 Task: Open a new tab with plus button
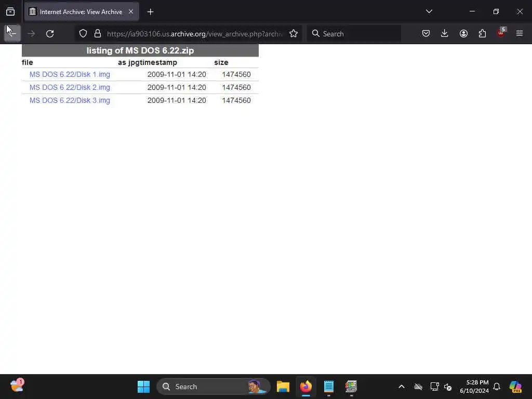(x=150, y=12)
